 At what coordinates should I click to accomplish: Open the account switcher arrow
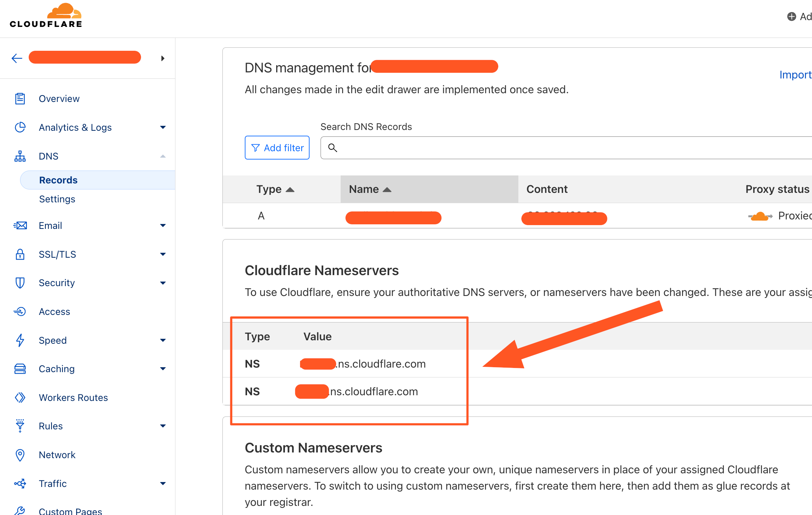pyautogui.click(x=163, y=58)
